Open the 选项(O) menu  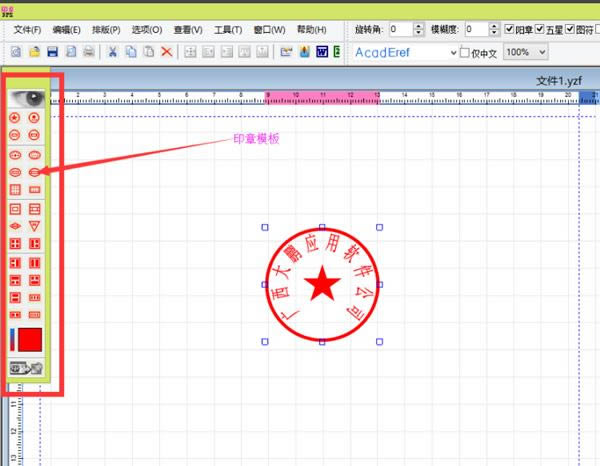(147, 29)
